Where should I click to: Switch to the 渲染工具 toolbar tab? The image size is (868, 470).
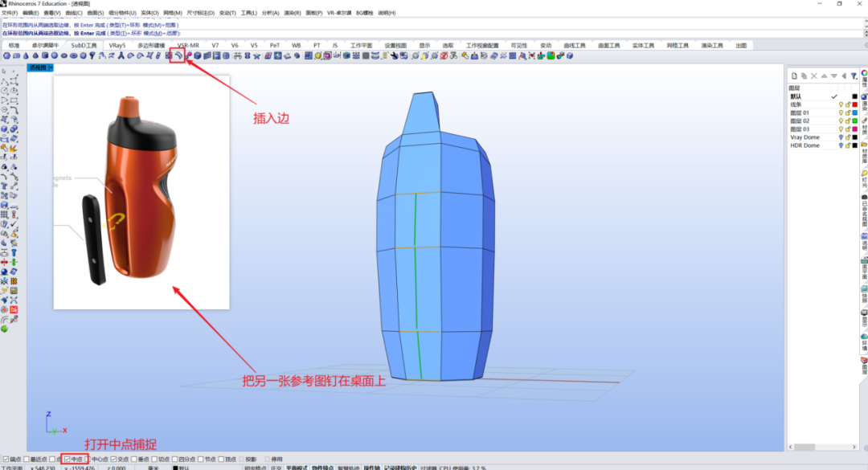(712, 46)
